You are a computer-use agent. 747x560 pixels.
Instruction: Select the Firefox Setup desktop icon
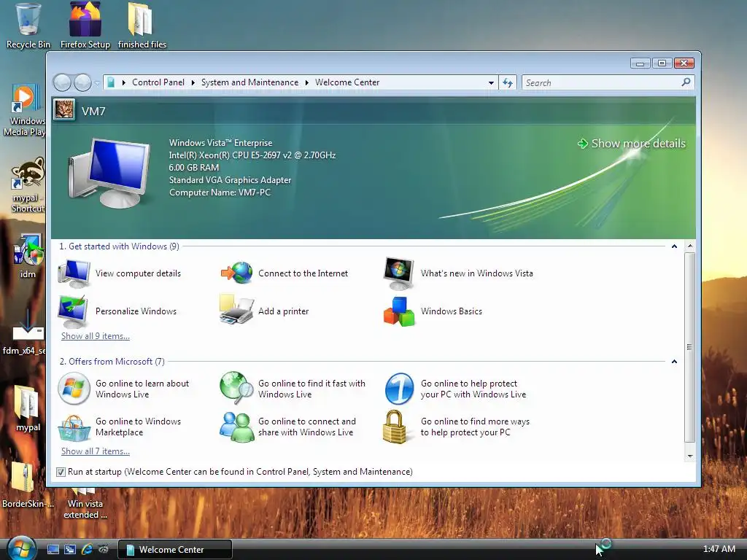pos(85,26)
